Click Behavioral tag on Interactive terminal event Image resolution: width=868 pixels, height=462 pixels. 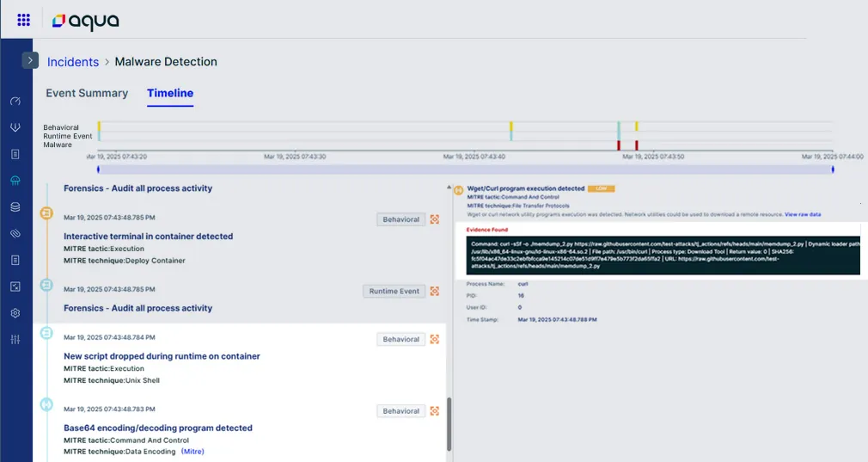(400, 219)
